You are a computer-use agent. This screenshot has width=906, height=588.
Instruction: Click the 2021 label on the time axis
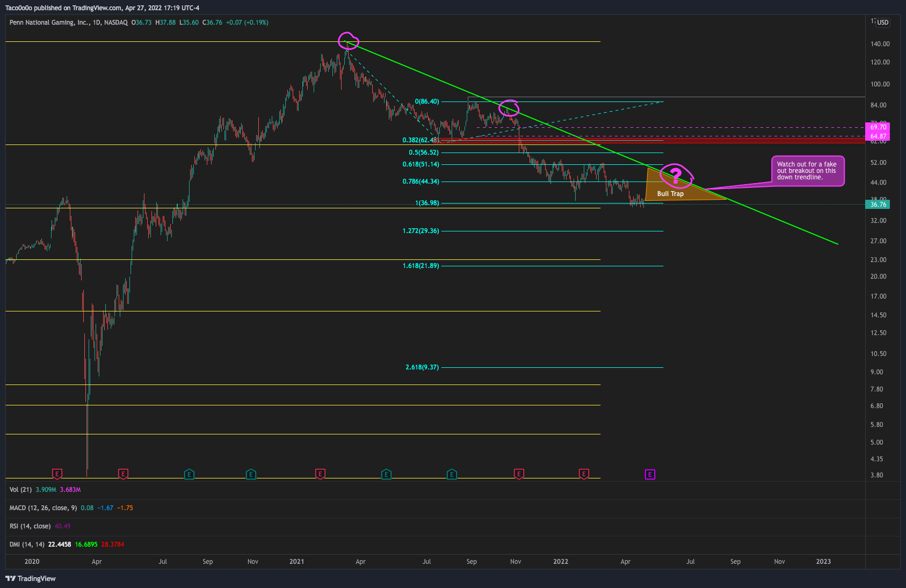296,562
